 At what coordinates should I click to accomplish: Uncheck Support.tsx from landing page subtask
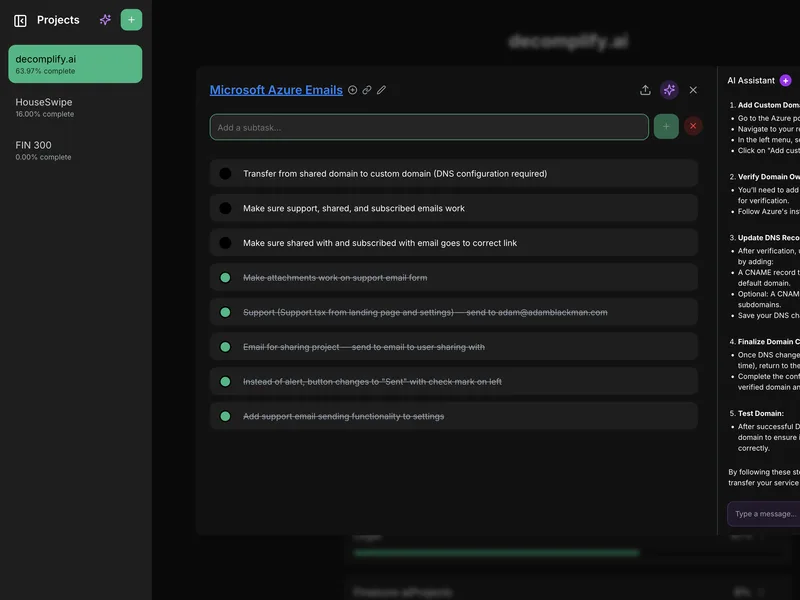[x=225, y=312]
